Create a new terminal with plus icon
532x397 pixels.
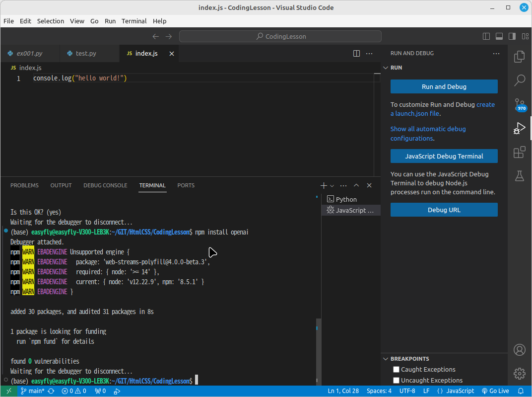point(324,185)
